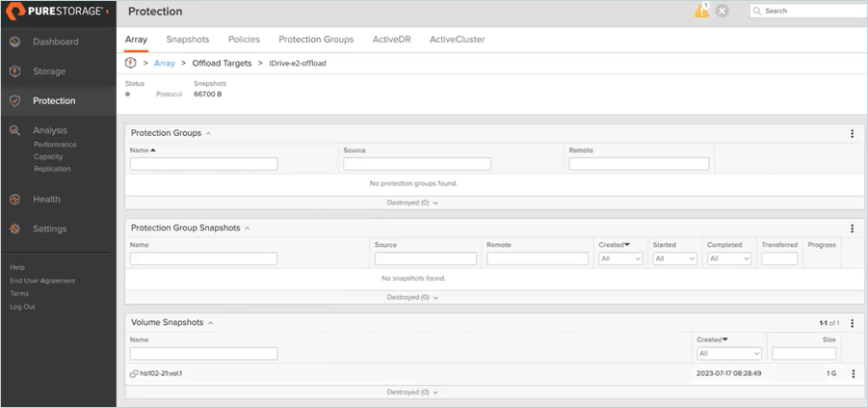Open the hb102-21:vol.1 row three-dot menu
This screenshot has width=868, height=408.
(x=853, y=373)
